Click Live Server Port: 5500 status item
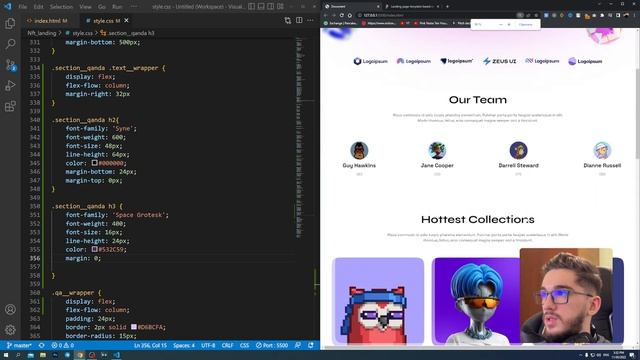Viewport: 640px width, 360px height. [272, 345]
